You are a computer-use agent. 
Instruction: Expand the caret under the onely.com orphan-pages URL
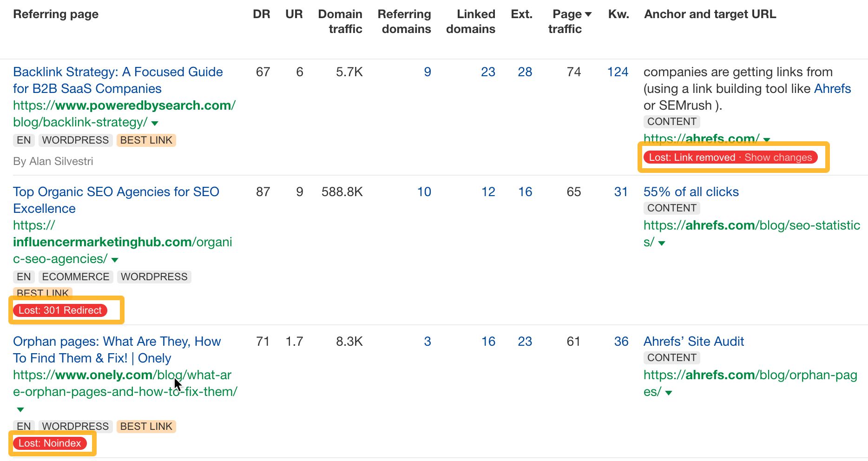coord(20,409)
